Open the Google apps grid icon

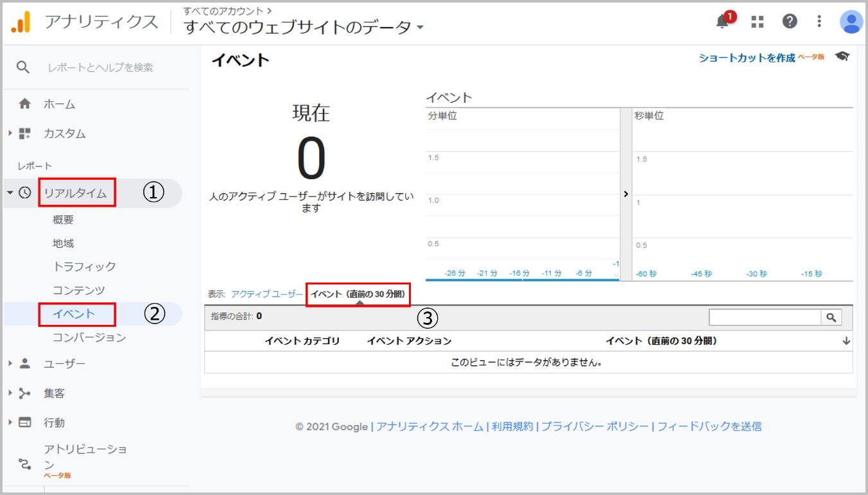(758, 22)
